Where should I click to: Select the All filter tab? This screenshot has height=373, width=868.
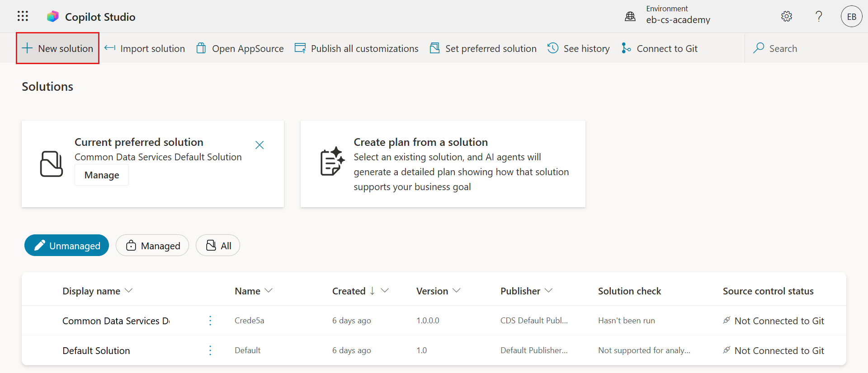tap(218, 245)
